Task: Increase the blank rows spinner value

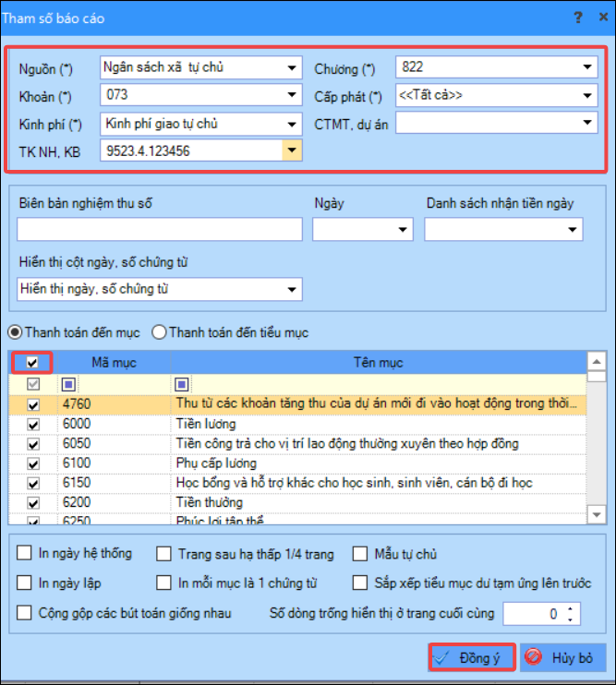Action: coord(570,608)
